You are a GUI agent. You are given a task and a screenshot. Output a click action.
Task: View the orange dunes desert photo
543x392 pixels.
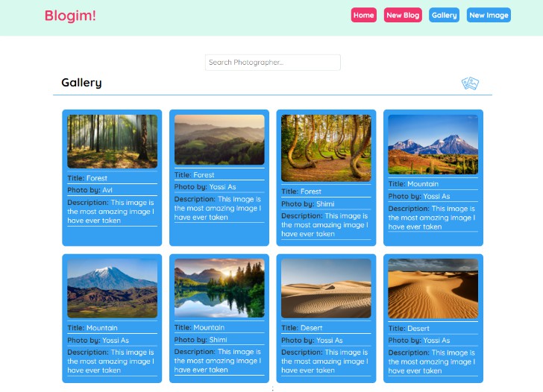pos(433,288)
